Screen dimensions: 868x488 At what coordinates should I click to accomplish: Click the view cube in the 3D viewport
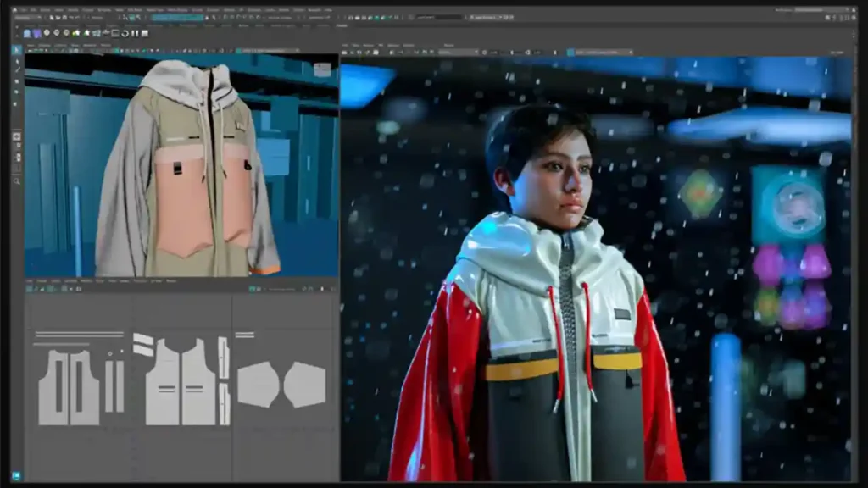322,69
